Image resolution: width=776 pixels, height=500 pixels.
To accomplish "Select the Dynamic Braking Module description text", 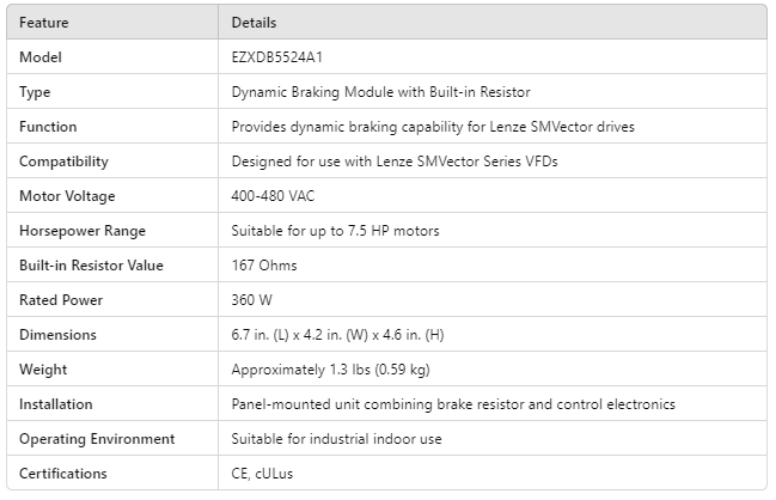I will coord(381,92).
